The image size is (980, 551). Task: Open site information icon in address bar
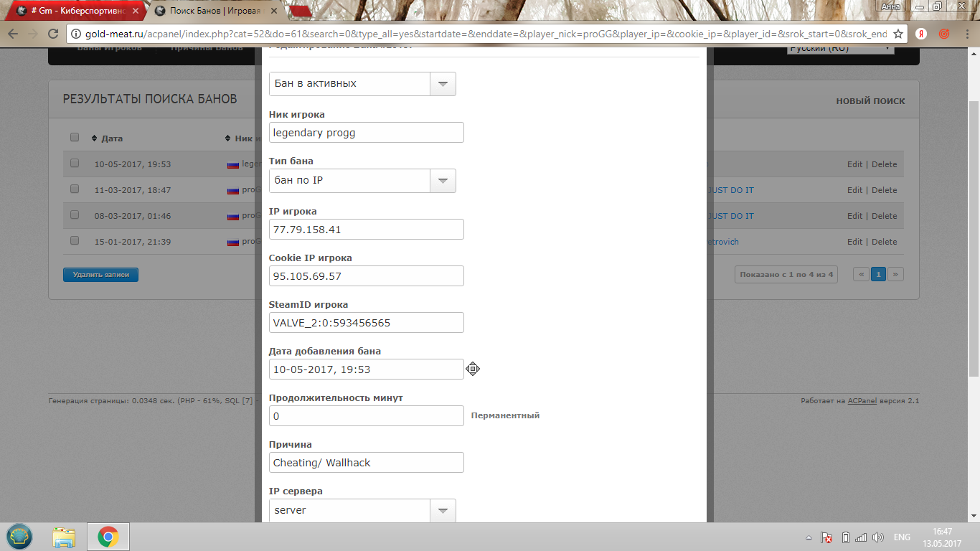(x=77, y=34)
